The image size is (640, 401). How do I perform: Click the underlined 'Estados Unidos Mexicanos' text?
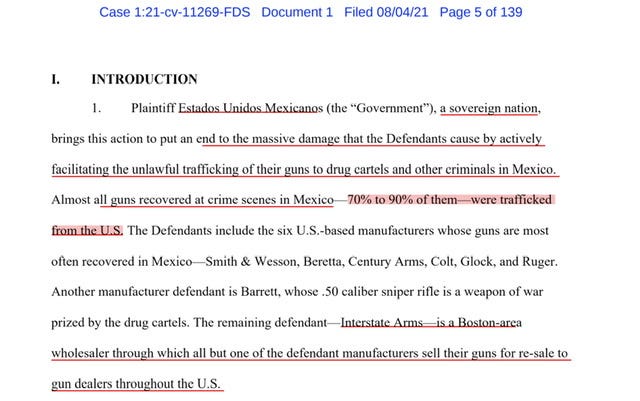[x=251, y=108]
